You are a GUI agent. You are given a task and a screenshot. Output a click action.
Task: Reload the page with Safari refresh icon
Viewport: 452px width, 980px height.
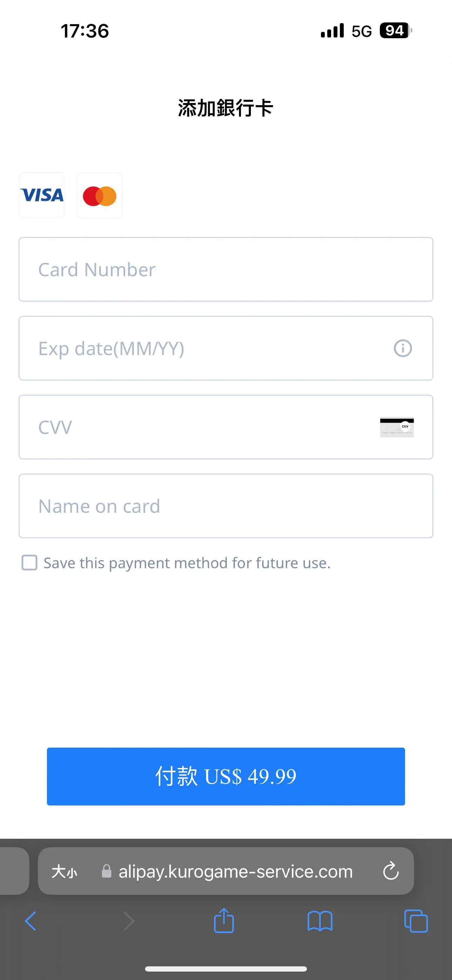[391, 871]
